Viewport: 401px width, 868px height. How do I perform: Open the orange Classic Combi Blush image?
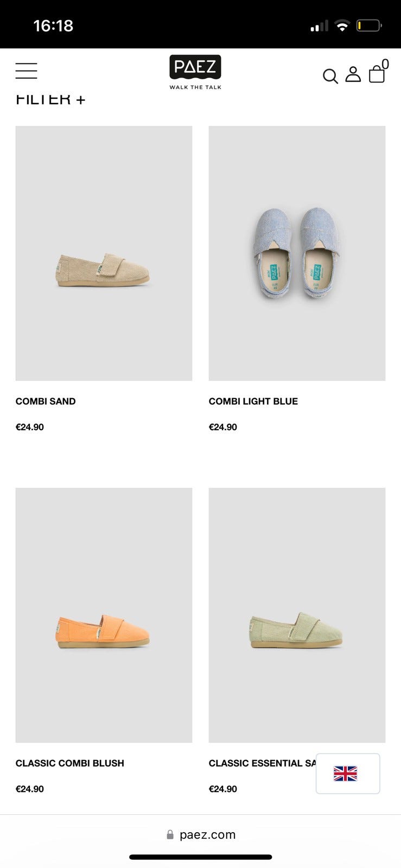click(x=104, y=615)
